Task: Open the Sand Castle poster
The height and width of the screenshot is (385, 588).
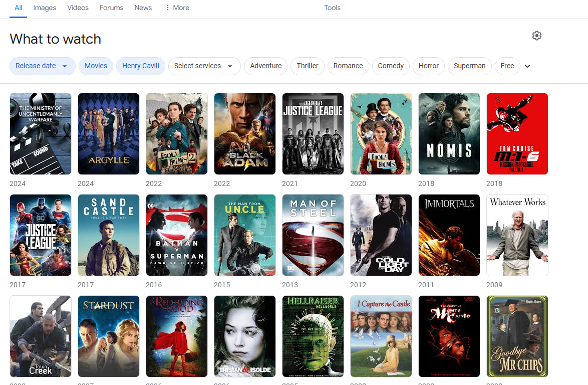Action: 109,235
